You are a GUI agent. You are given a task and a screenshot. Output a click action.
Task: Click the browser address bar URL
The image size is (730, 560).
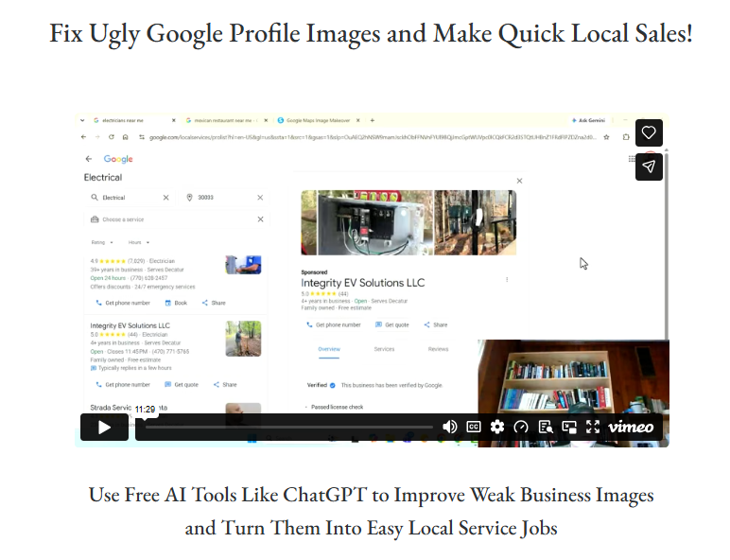(x=373, y=137)
